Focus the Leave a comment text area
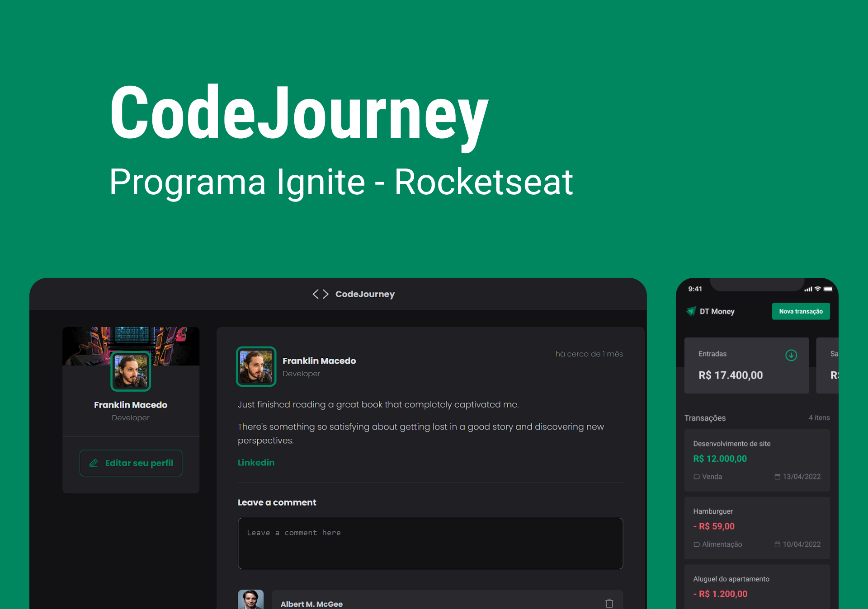The height and width of the screenshot is (609, 868). [430, 543]
